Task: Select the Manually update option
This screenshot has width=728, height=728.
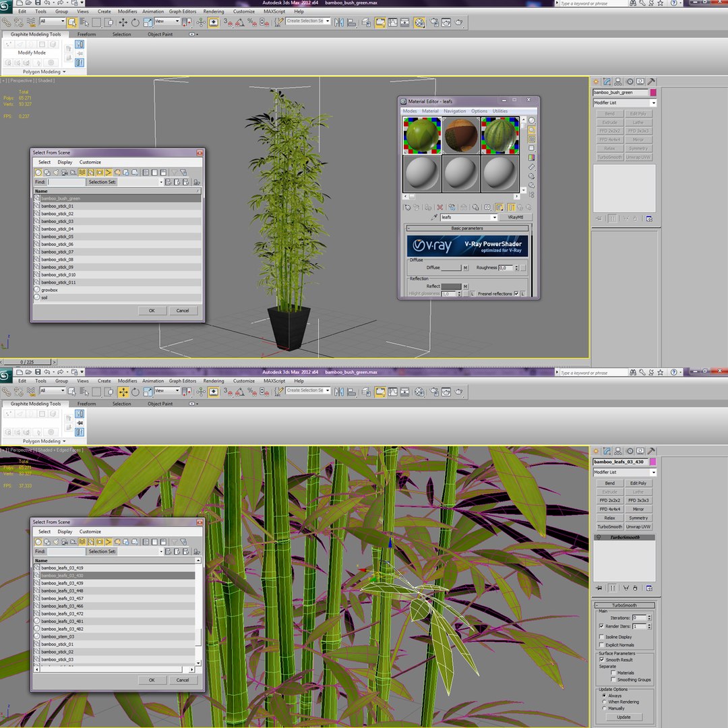Action: (604, 708)
